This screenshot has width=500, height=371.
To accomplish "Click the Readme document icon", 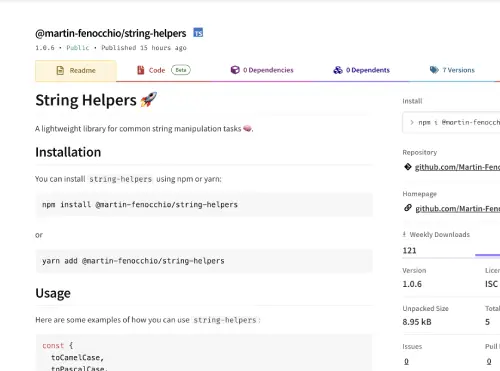I will point(60,70).
